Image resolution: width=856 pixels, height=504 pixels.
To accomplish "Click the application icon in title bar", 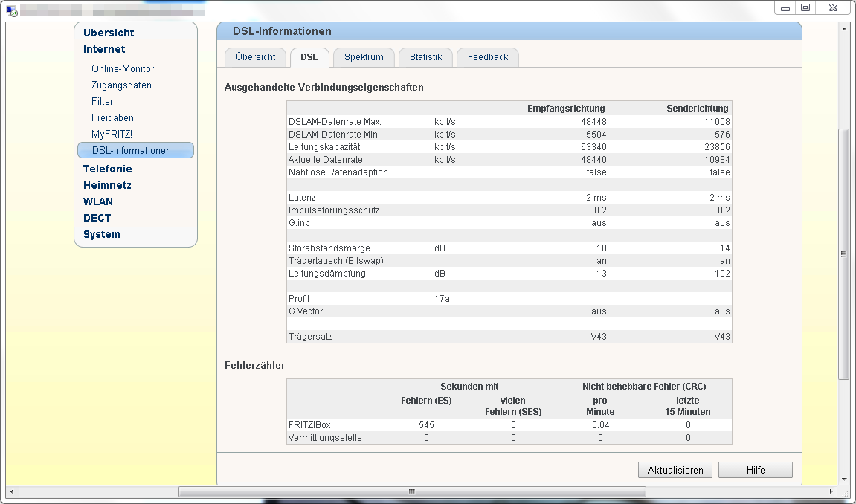I will coord(12,10).
